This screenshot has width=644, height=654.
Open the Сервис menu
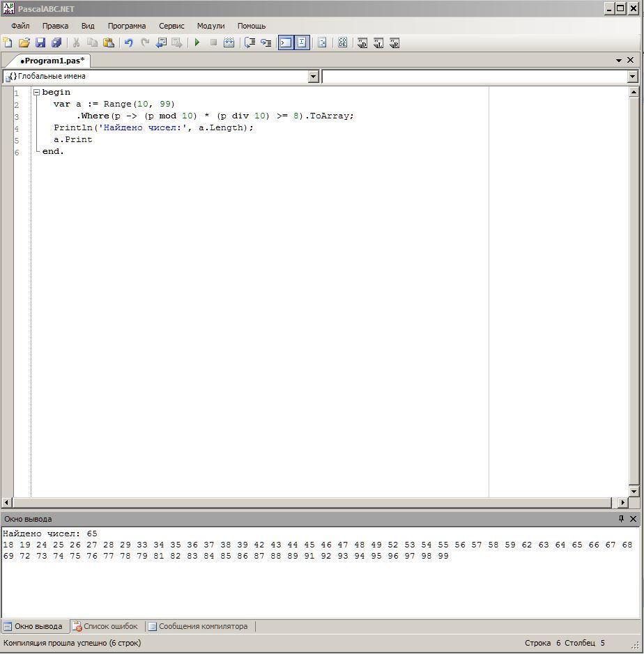click(x=171, y=26)
